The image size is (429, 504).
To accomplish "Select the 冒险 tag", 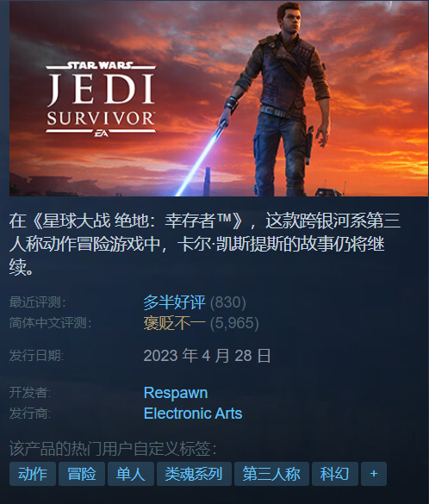I will [x=82, y=474].
